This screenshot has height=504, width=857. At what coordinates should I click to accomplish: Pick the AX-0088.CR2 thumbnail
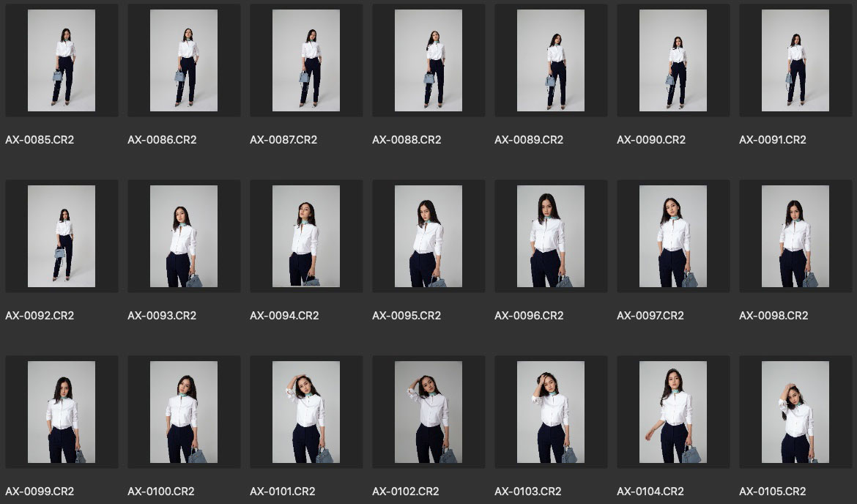click(x=428, y=60)
